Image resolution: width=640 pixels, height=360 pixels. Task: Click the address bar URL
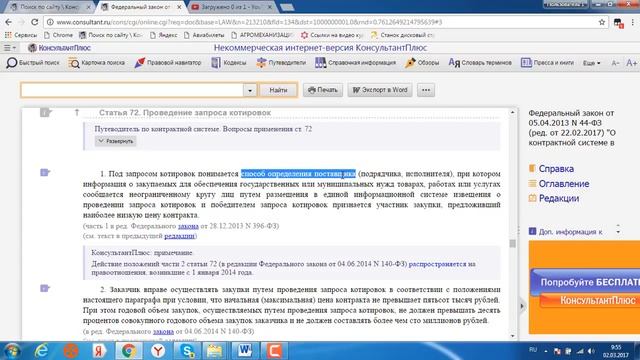[249, 22]
